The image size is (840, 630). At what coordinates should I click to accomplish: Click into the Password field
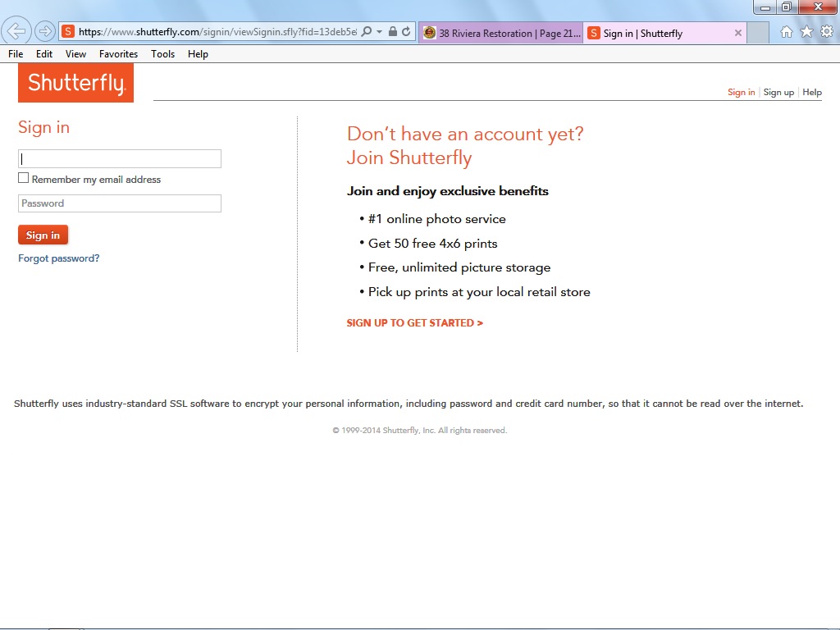click(120, 203)
